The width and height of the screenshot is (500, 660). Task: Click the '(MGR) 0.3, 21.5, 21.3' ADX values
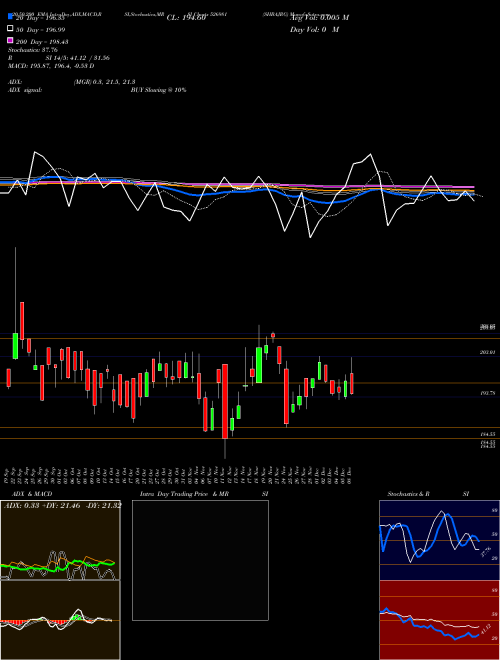tap(104, 82)
